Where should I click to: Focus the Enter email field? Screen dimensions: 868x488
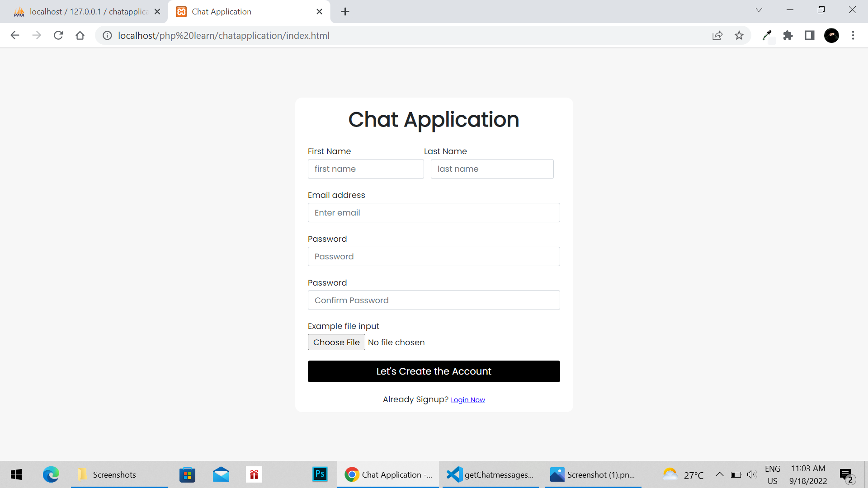tap(434, 213)
